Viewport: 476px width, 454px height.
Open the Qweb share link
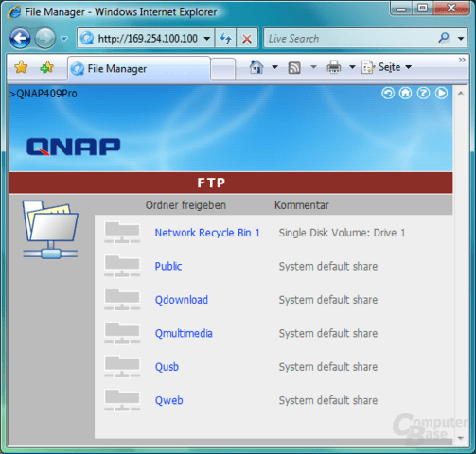tap(168, 400)
